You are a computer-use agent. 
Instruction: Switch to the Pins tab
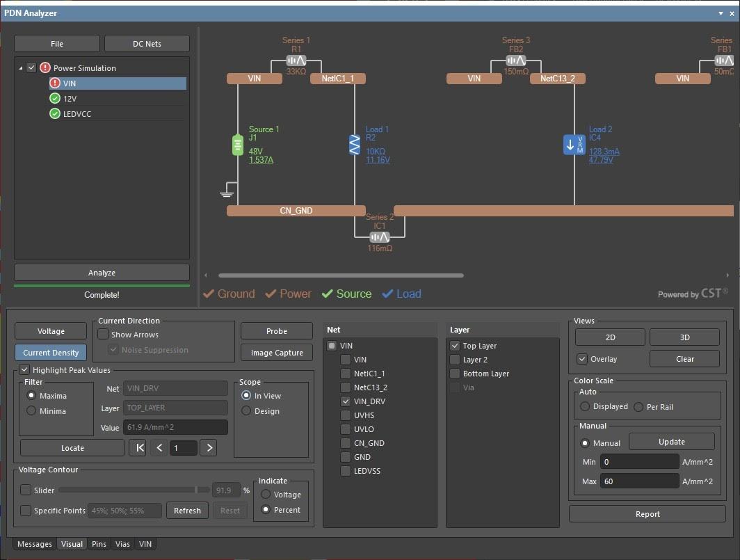(99, 544)
